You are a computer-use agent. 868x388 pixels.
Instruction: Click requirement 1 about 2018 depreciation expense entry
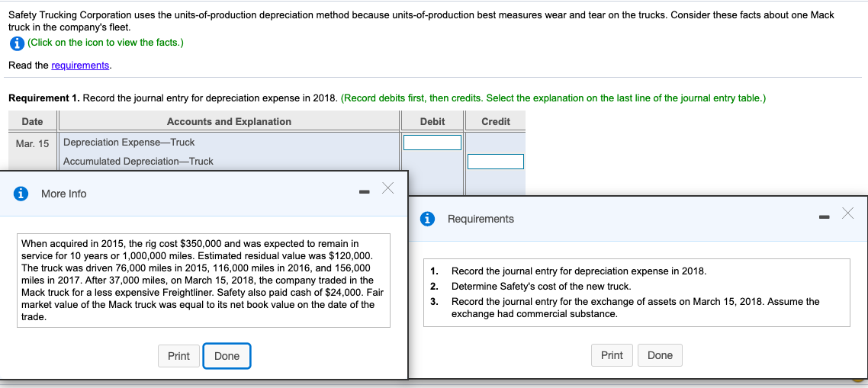[578, 271]
